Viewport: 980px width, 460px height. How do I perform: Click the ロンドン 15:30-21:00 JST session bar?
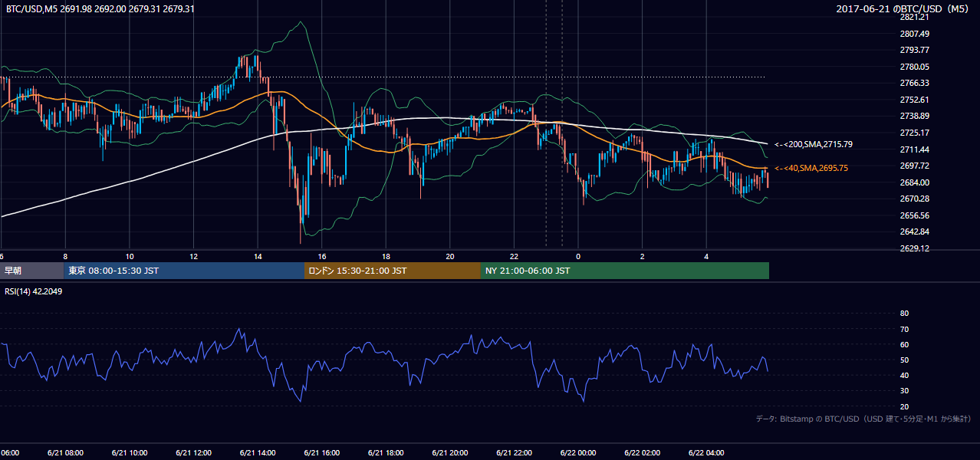pos(393,271)
